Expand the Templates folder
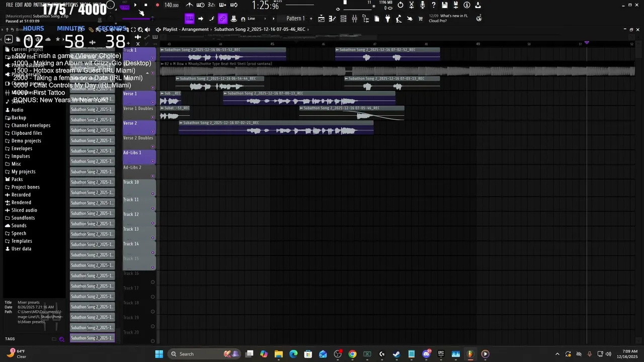 22,241
